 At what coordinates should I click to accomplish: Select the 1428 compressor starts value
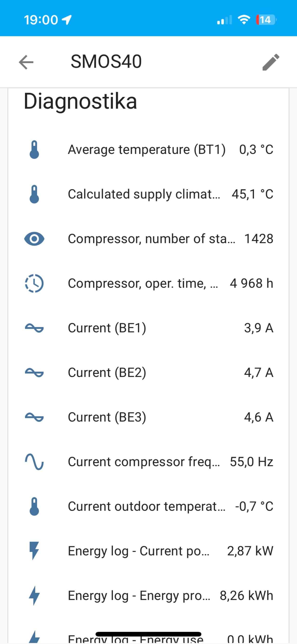pyautogui.click(x=258, y=239)
